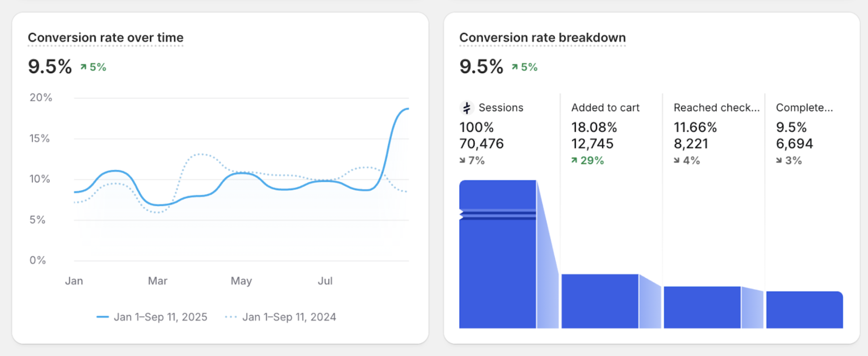Image resolution: width=868 pixels, height=356 pixels.
Task: Select the Added to cart funnel bar
Action: [x=600, y=301]
